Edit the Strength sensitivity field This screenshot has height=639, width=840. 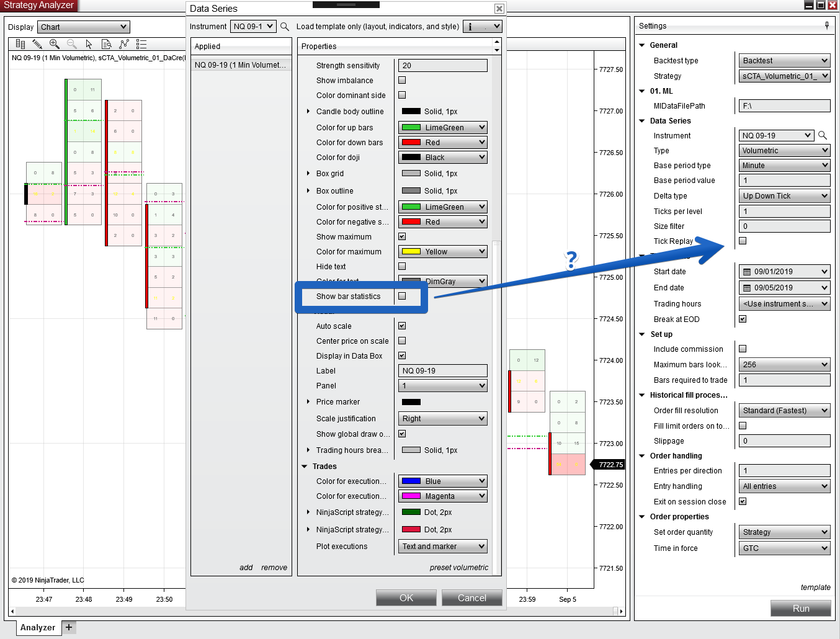(x=443, y=65)
